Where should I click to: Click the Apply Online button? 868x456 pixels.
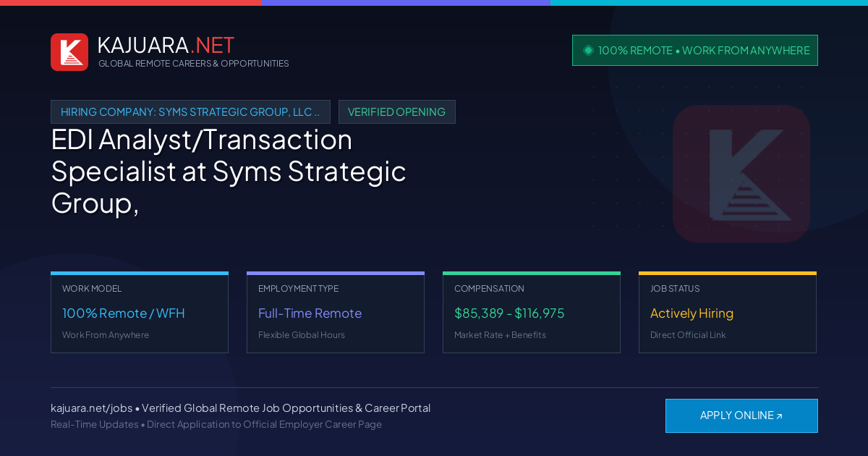pyautogui.click(x=741, y=415)
